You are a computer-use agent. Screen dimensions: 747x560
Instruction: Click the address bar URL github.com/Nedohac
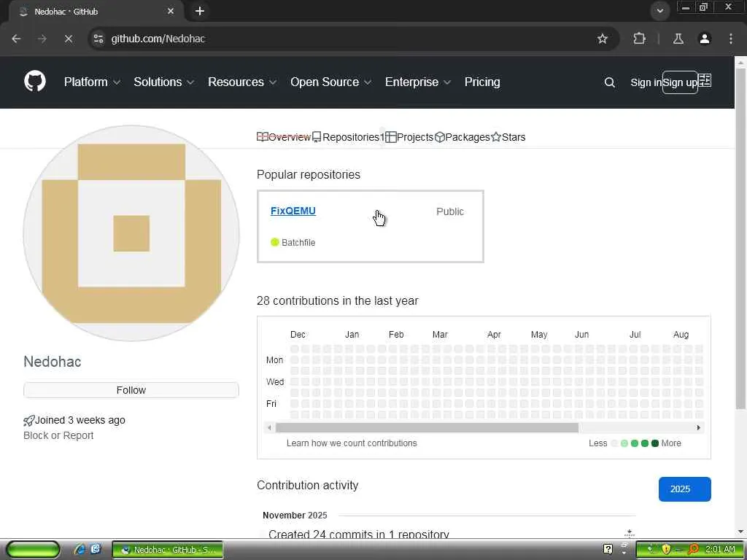158,39
